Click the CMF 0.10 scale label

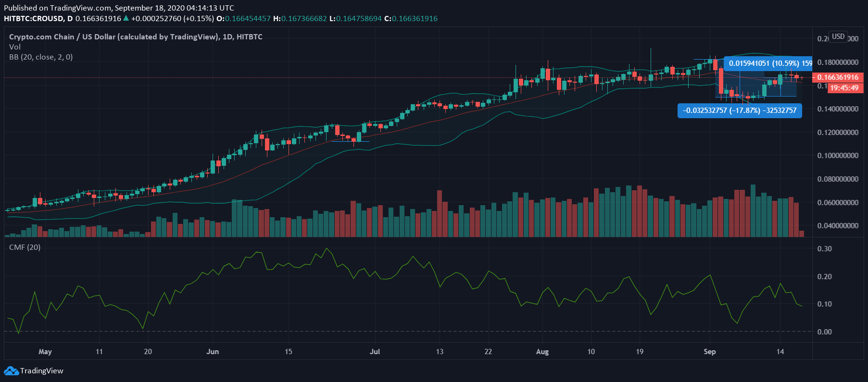click(x=824, y=304)
